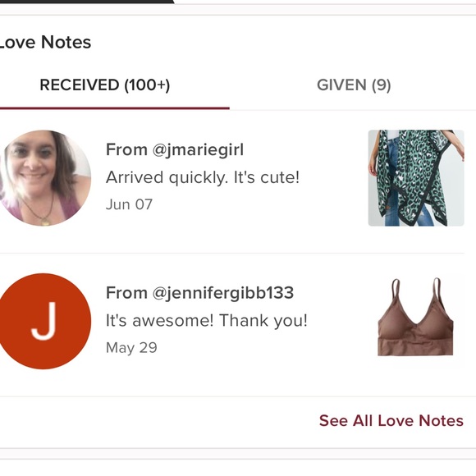Screen dimensions: 476x476
Task: Tap the jeans visible in kimono photo
Action: click(x=393, y=182)
